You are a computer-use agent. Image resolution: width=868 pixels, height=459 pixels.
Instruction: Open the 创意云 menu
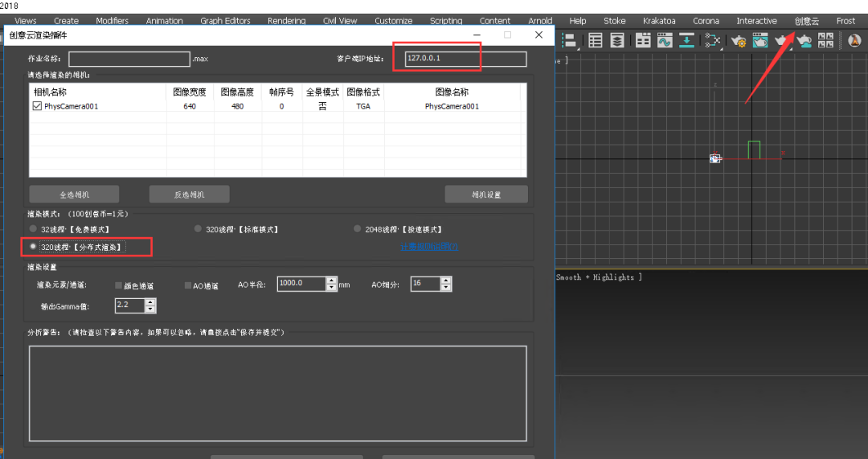pos(806,21)
